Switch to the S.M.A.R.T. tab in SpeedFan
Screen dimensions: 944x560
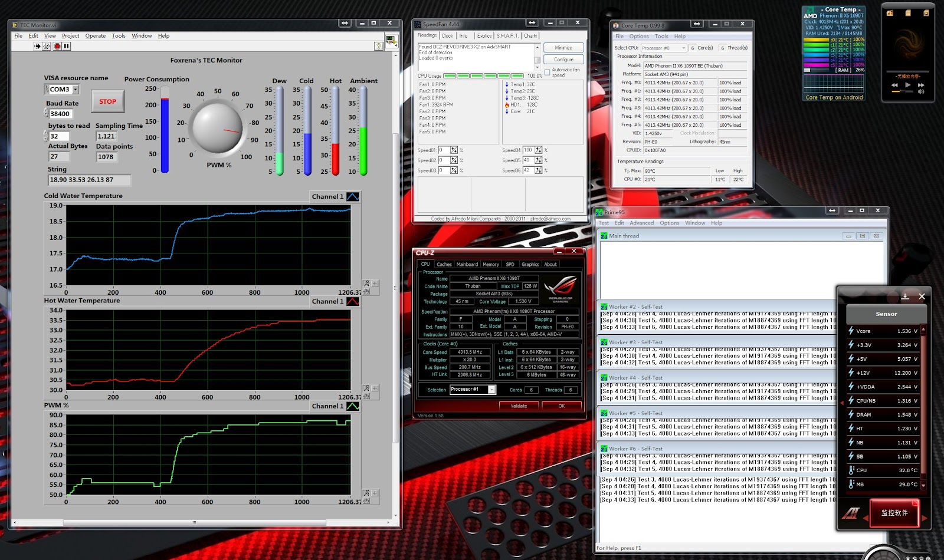tap(507, 36)
